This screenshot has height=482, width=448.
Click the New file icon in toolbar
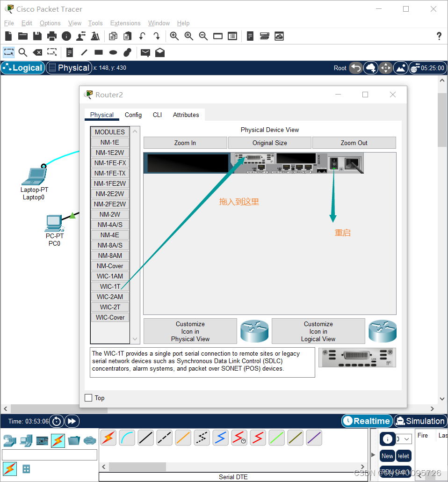click(x=8, y=37)
